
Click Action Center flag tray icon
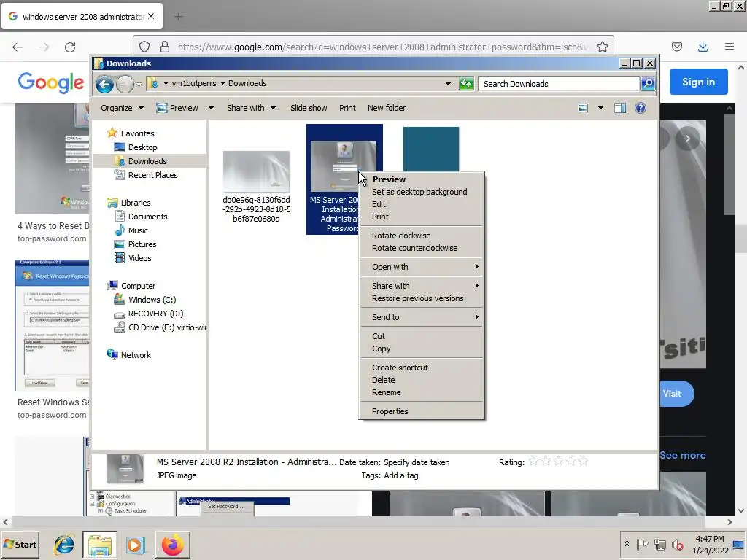point(642,545)
